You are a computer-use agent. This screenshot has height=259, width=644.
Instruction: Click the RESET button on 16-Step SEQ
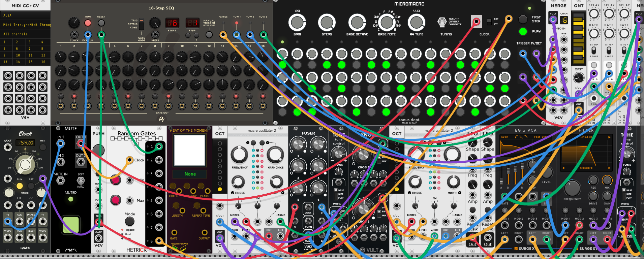pos(101,23)
